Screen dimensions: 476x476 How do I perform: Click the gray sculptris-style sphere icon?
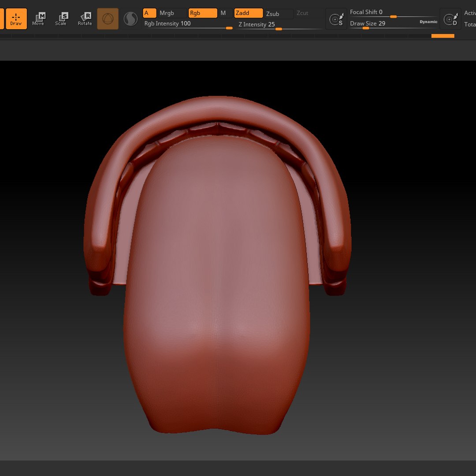tap(130, 19)
